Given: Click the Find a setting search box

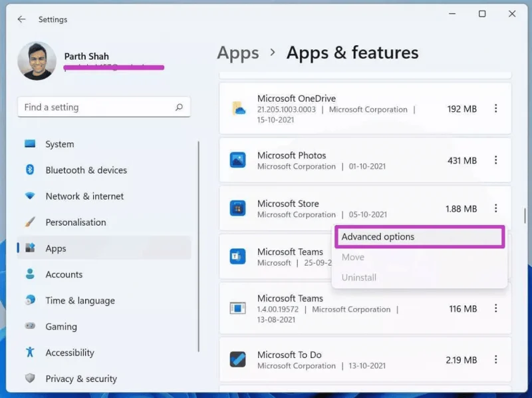Looking at the screenshot, I should (x=104, y=107).
